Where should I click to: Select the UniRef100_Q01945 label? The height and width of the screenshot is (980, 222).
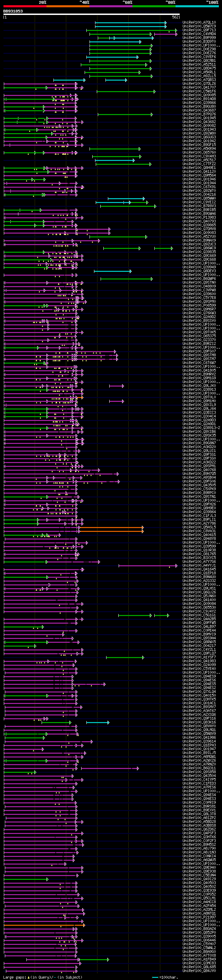[x=199, y=118]
